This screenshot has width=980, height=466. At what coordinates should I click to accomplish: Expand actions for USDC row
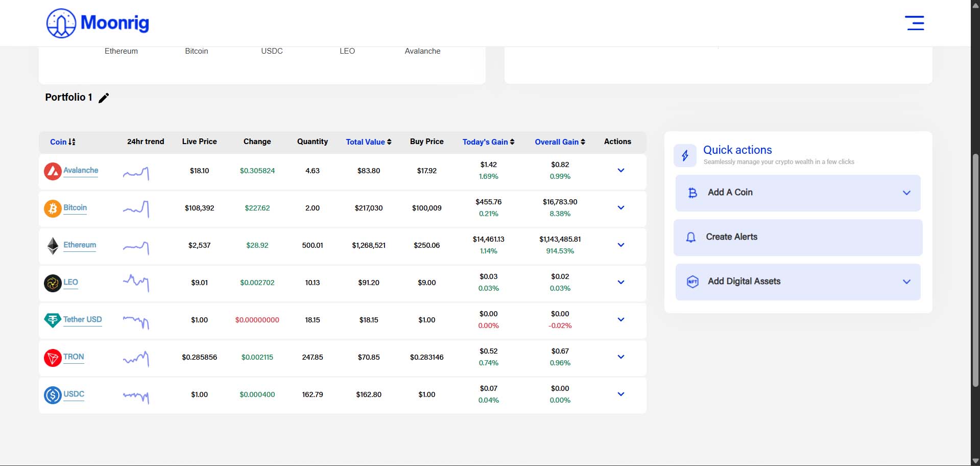[x=621, y=394]
